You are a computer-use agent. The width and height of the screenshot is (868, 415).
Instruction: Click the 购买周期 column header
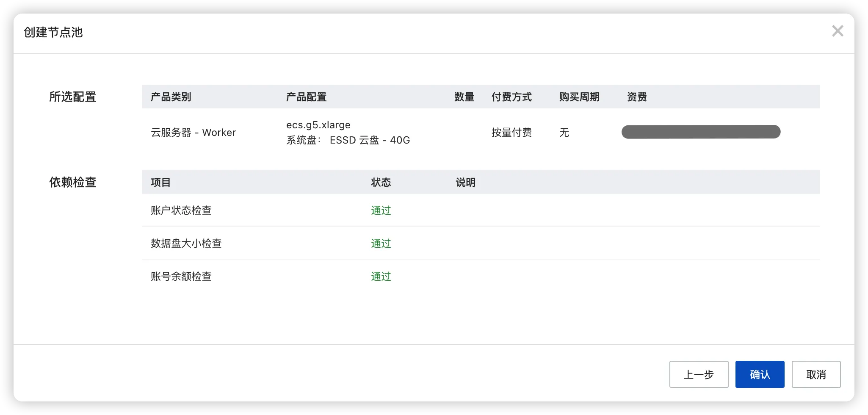pos(579,97)
